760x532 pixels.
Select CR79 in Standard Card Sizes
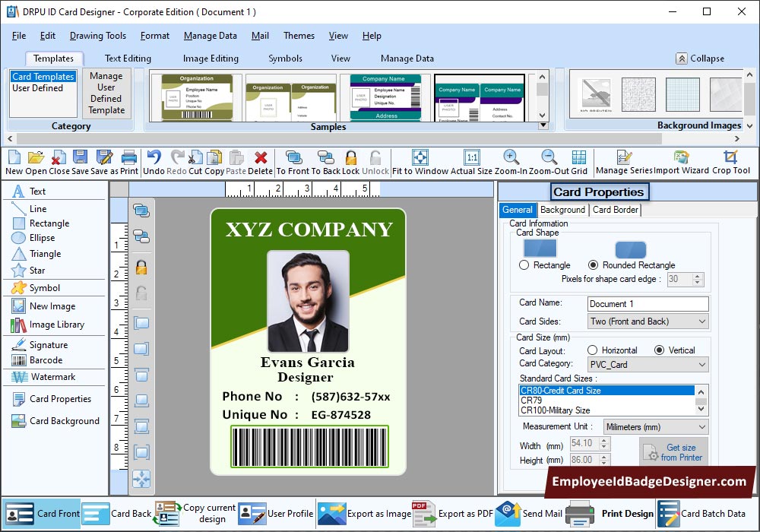(606, 401)
